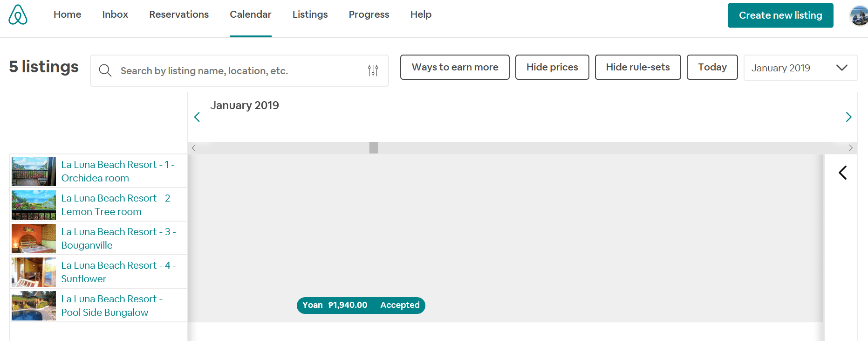Screen dimensions: 868x341
Task: Open the Reservations tab
Action: coord(179,14)
